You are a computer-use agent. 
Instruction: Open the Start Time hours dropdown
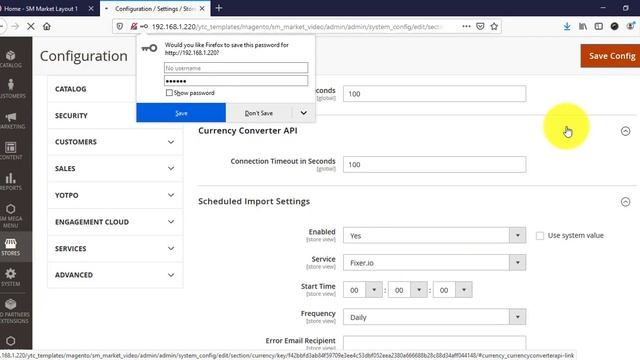point(363,290)
